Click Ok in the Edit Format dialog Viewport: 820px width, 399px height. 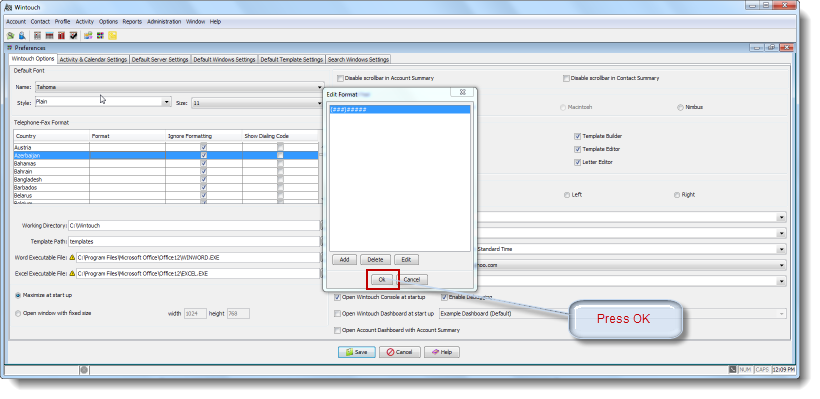tap(382, 280)
